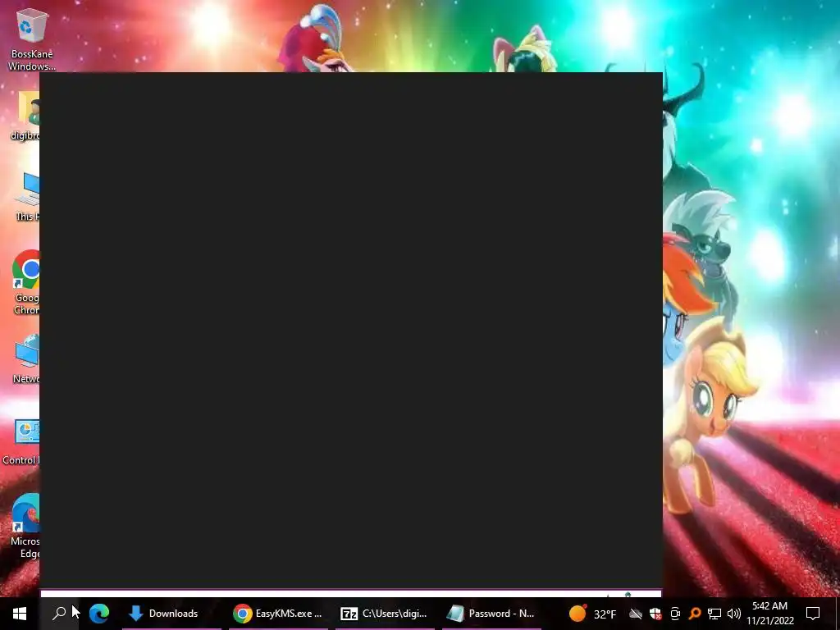Click the Meet Now camera tray icon
840x630 pixels.
(x=675, y=614)
